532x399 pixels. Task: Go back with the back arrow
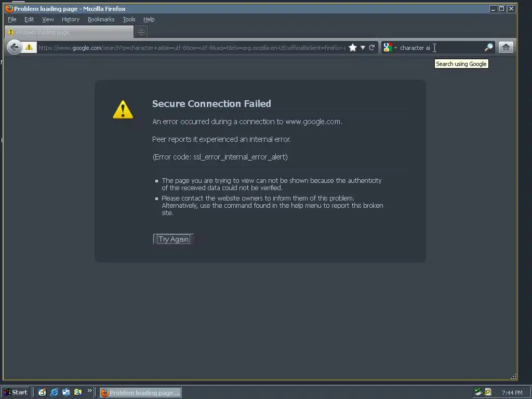click(14, 47)
